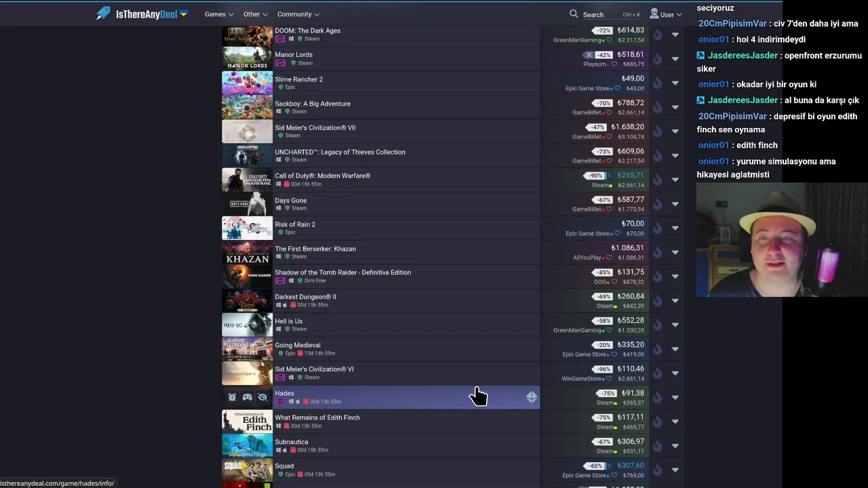Image resolution: width=868 pixels, height=488 pixels.
Task: Click chat username JasdereesJasder with openfront message
Action: tap(743, 56)
